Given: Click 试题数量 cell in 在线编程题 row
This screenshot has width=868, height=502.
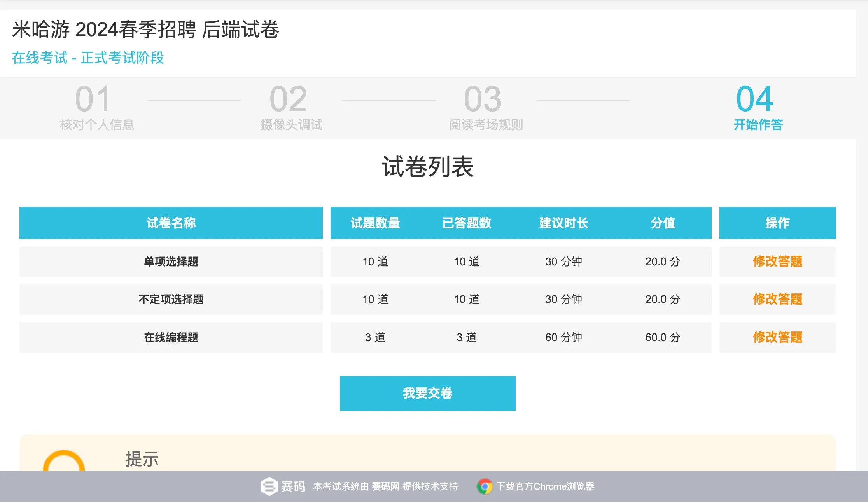Looking at the screenshot, I should (x=375, y=337).
